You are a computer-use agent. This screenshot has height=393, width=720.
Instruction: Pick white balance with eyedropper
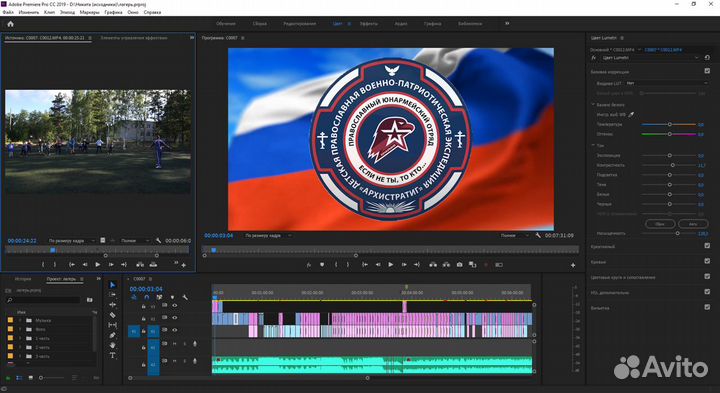pos(631,114)
